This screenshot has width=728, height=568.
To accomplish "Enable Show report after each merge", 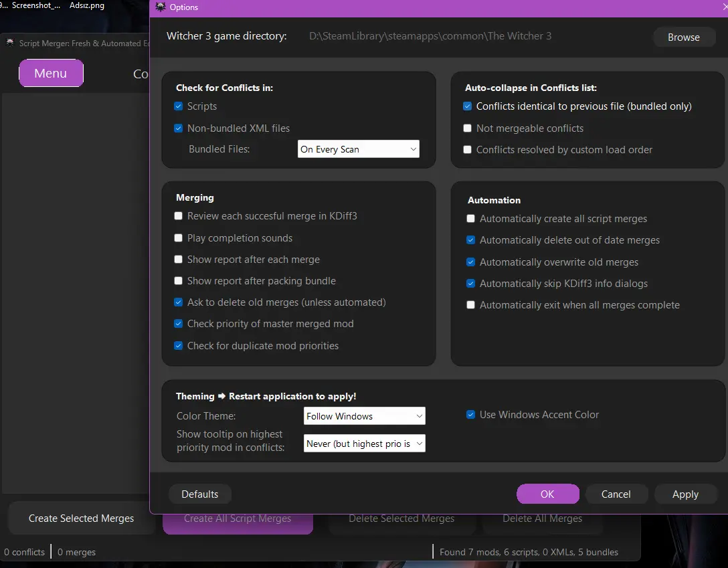I will pyautogui.click(x=178, y=260).
